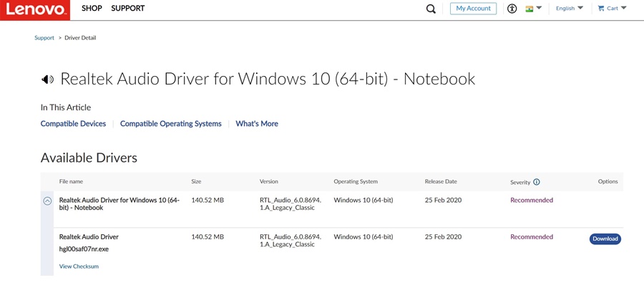Jump to Compatible Devices section

73,124
